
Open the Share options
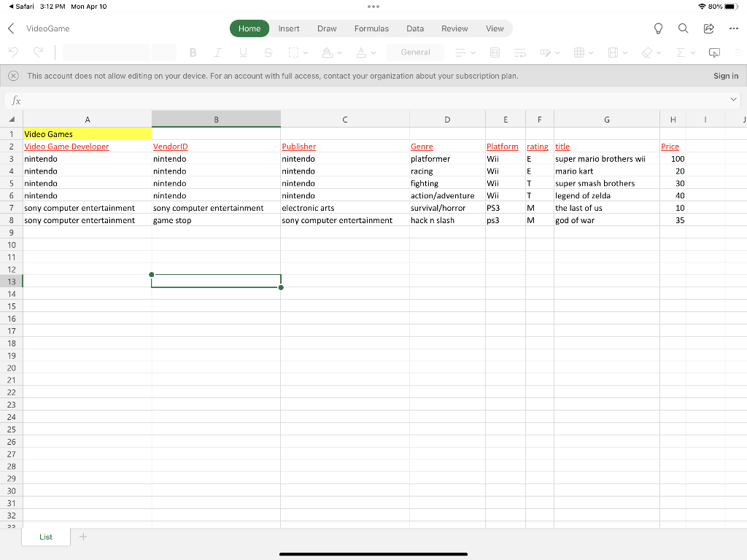708,28
